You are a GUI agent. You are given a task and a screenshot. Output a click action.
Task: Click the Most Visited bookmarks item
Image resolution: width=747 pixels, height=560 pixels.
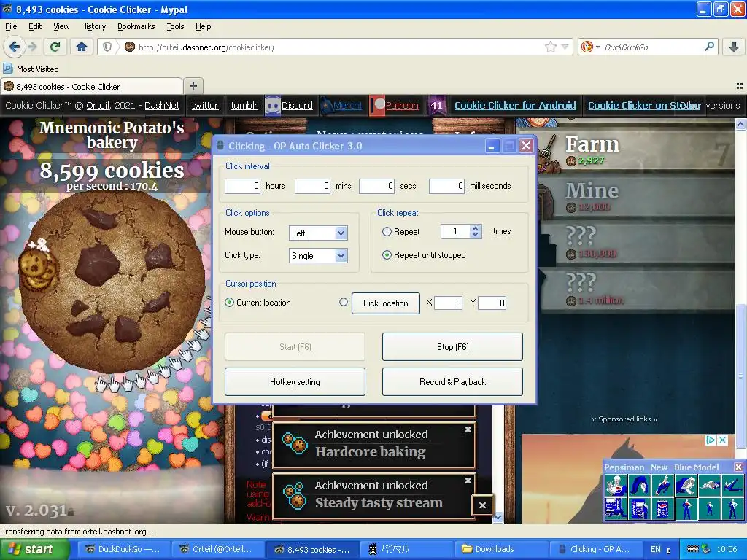click(31, 69)
